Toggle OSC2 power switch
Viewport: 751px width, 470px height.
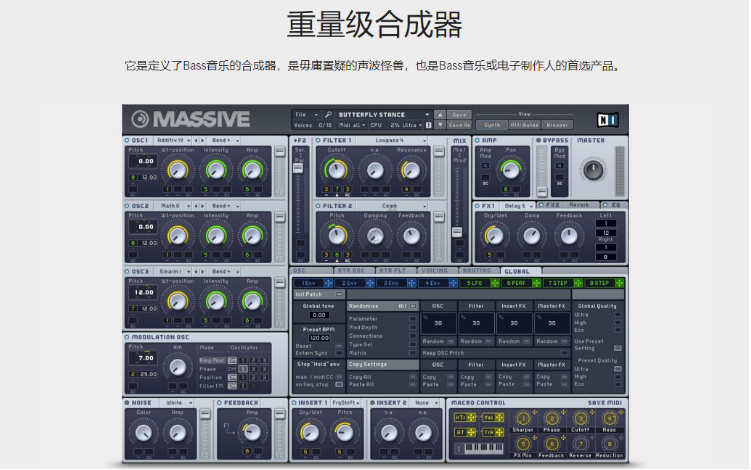[127, 206]
